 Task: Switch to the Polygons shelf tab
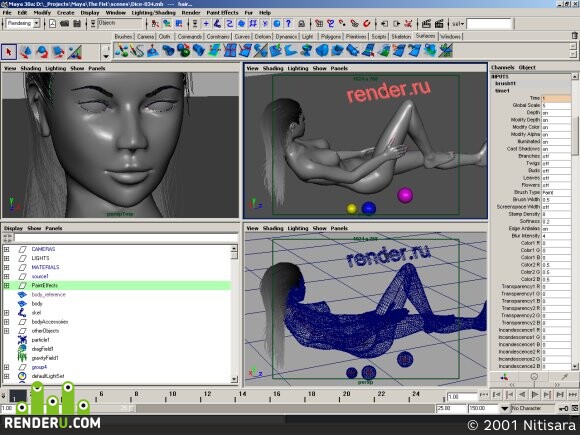tap(331, 36)
